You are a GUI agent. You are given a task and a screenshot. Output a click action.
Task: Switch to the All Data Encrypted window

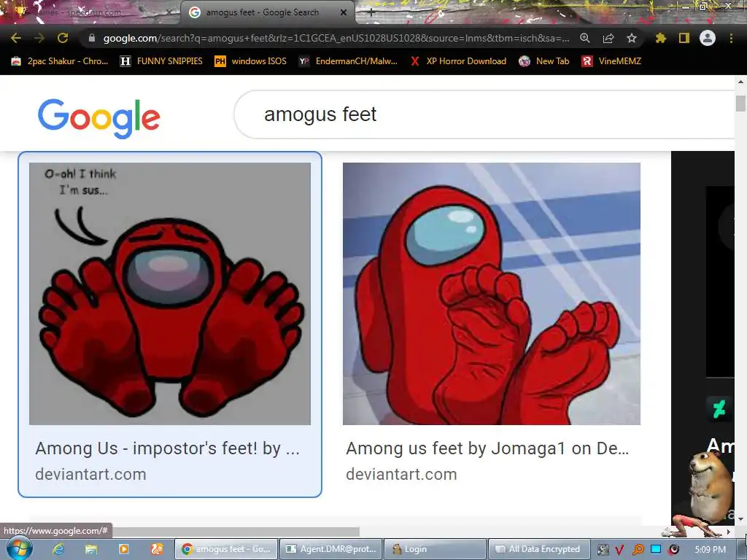tap(539, 549)
